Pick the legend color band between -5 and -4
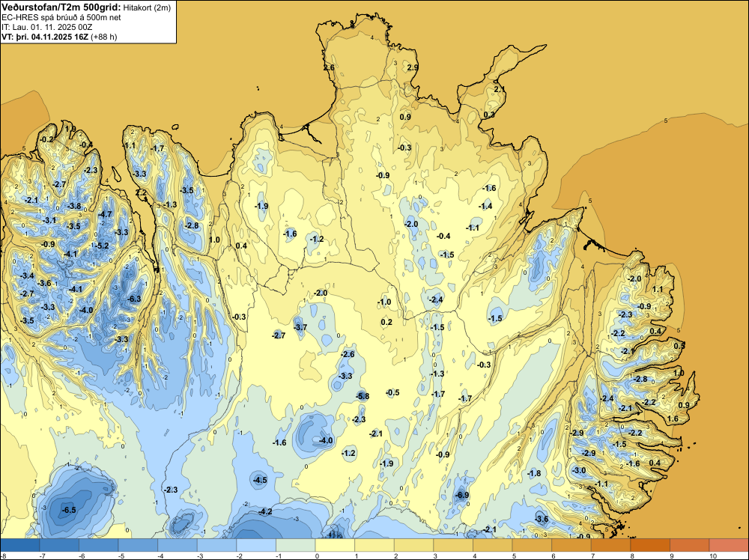 pyautogui.click(x=138, y=545)
